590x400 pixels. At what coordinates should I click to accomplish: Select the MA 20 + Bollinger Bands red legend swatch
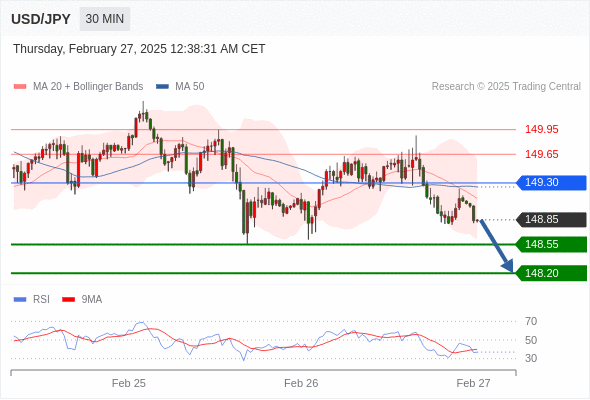click(x=20, y=87)
